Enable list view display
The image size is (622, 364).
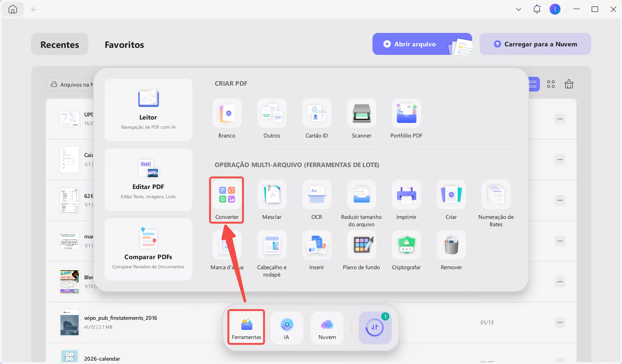point(533,84)
